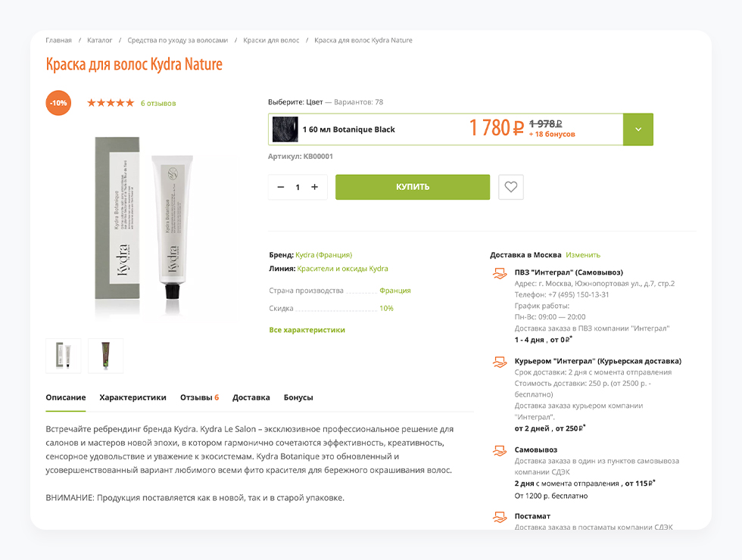742x560 pixels.
Task: Click the -10% discount badge
Action: click(58, 103)
